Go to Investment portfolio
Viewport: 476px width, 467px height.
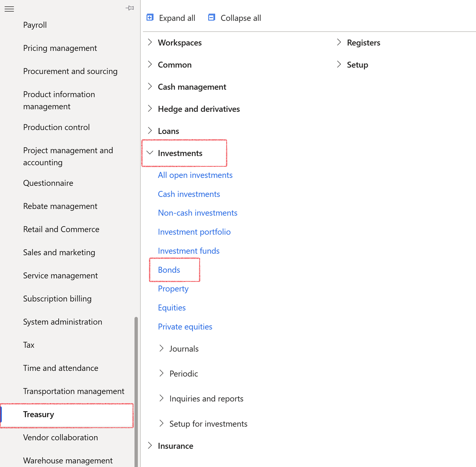[x=194, y=232]
